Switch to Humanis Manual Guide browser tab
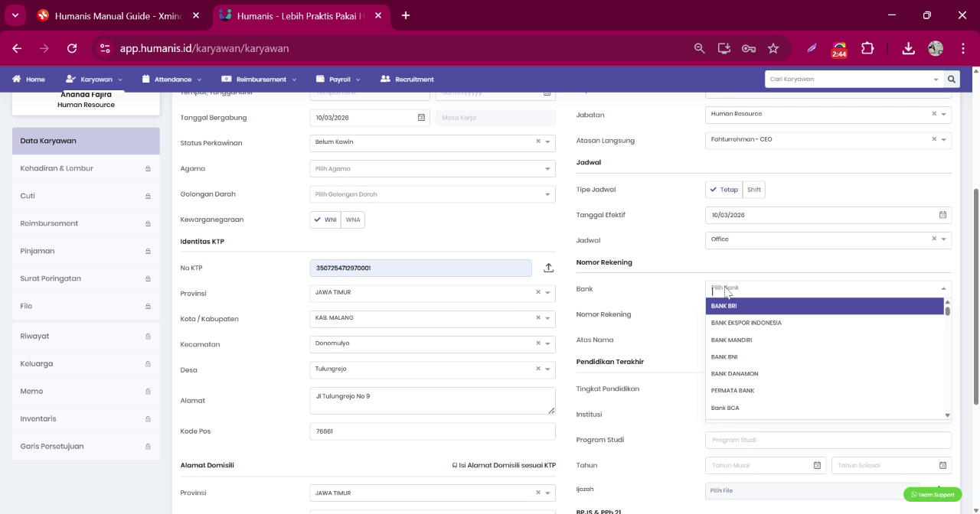 [x=119, y=15]
